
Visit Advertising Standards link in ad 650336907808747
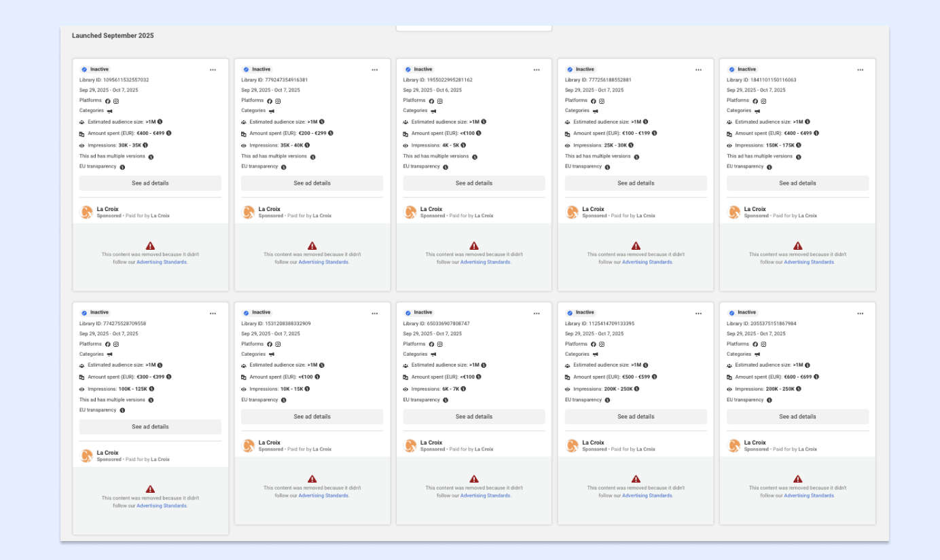pos(486,496)
